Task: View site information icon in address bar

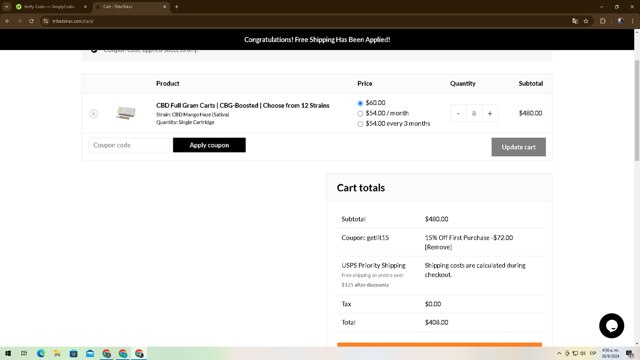Action: (46, 21)
